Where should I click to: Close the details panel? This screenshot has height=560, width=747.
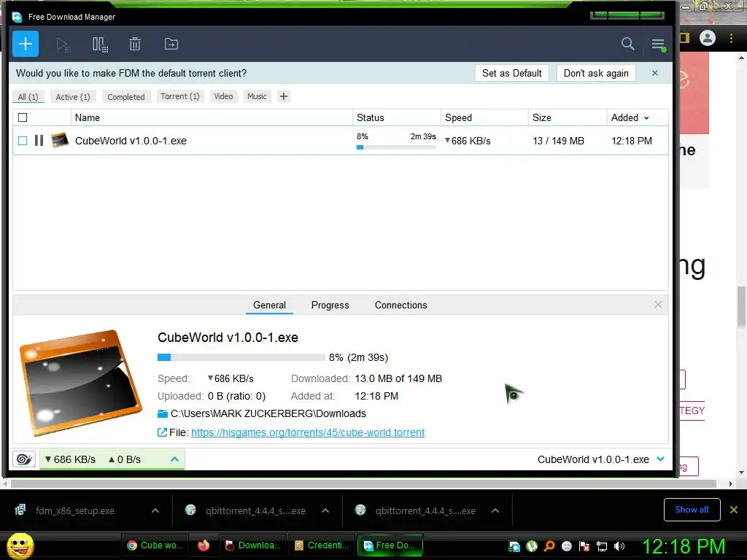(x=658, y=305)
